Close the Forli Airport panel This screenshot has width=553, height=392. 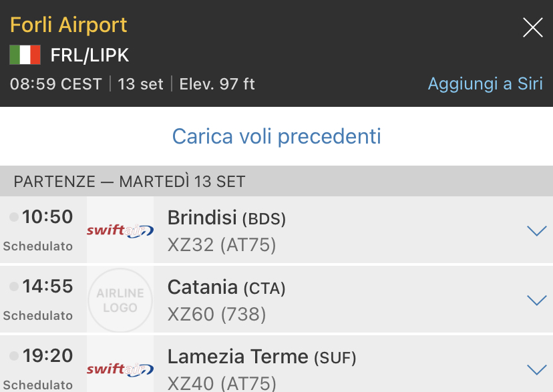click(532, 27)
